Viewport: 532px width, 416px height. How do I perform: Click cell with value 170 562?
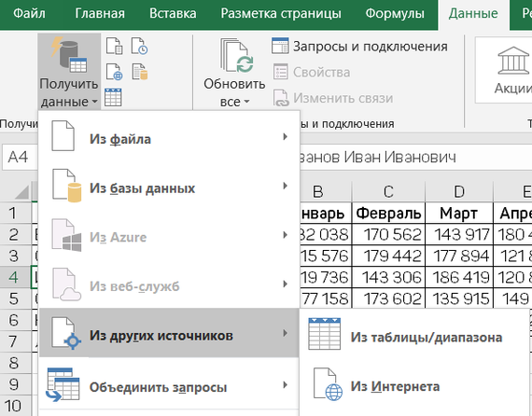(x=388, y=234)
